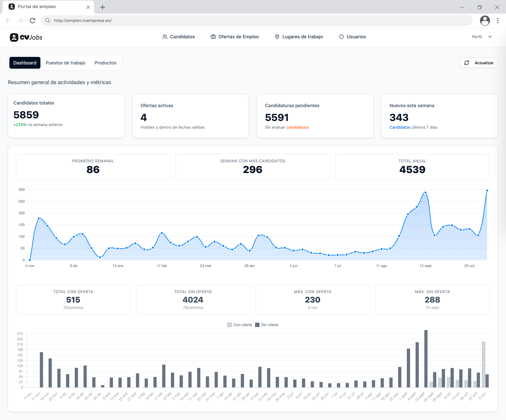The width and height of the screenshot is (506, 420).
Task: Click the blue Candidatos link
Action: click(400, 127)
